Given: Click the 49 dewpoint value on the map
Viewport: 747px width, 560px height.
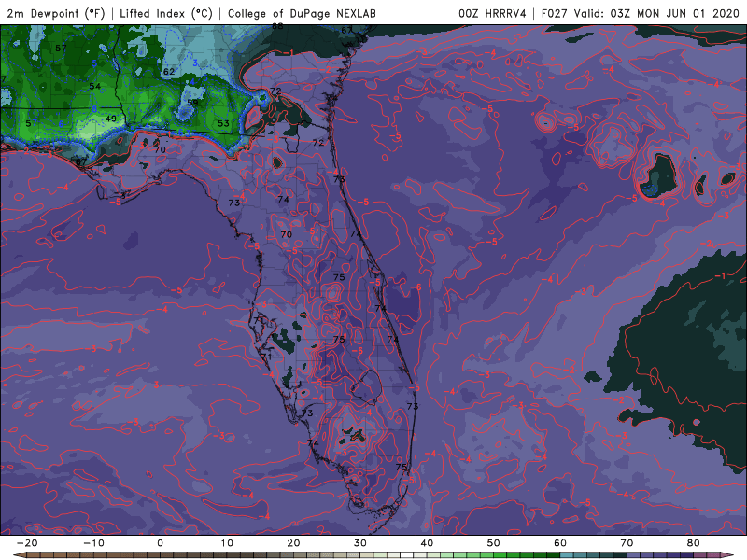Looking at the screenshot, I should [110, 119].
